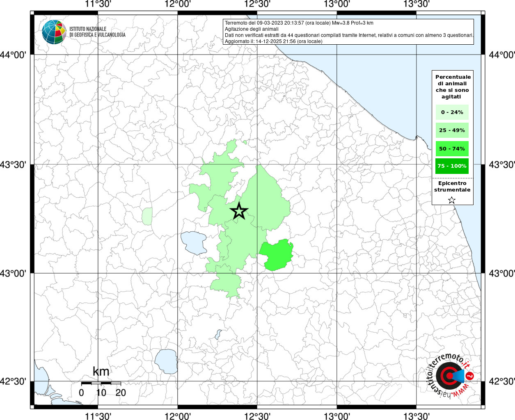Click the top axis label 13°00'
The width and height of the screenshot is (515, 420).
pyautogui.click(x=337, y=5)
